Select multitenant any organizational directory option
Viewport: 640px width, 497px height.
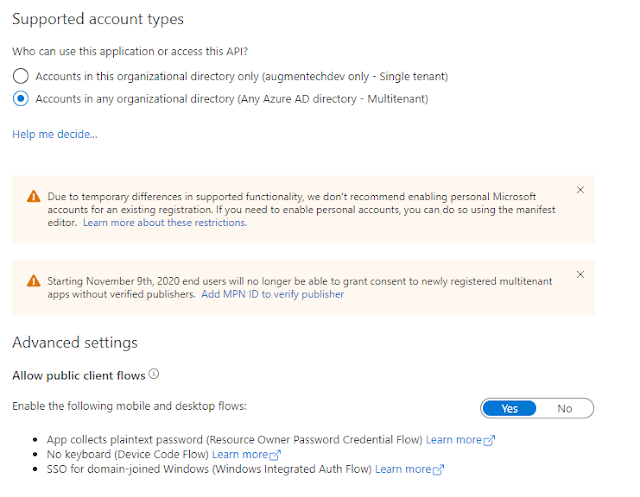pos(20,99)
